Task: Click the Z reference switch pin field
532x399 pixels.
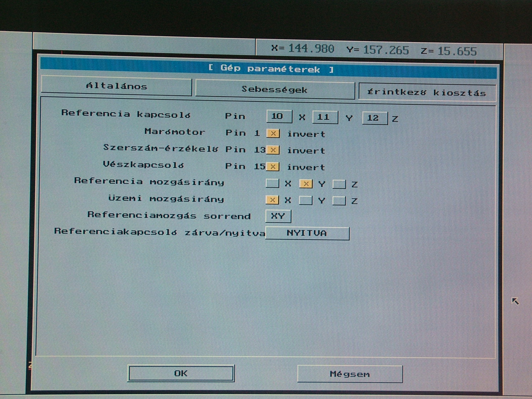Action: click(374, 118)
